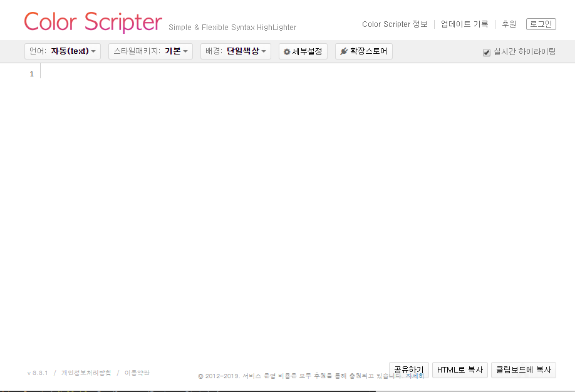The width and height of the screenshot is (575, 392).
Task: Open the 언어 자동(text) dropdown
Action: [63, 51]
